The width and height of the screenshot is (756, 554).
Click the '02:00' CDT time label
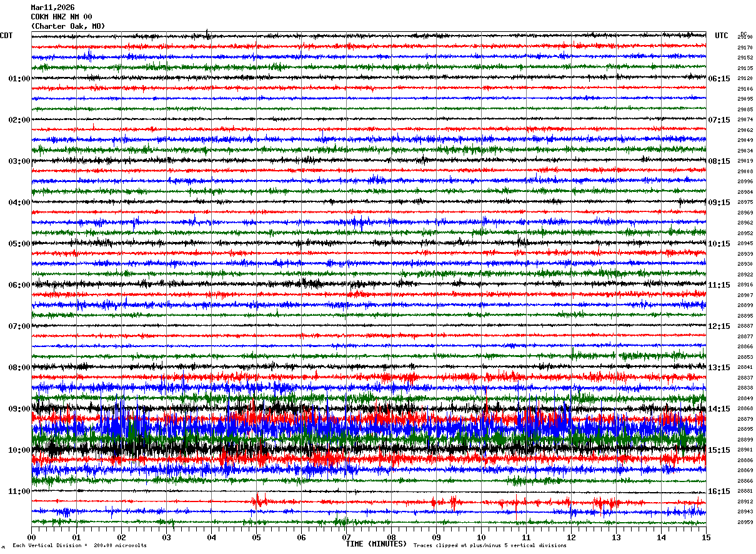[x=19, y=120]
